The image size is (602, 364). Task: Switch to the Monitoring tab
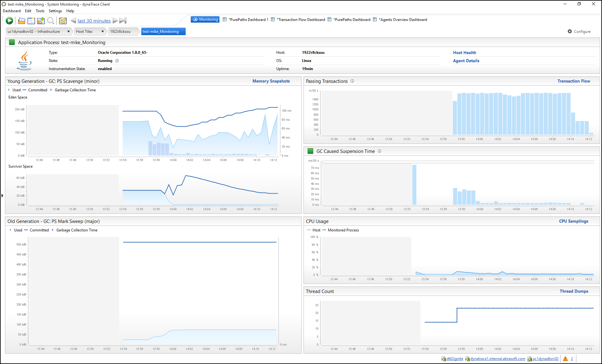205,19
